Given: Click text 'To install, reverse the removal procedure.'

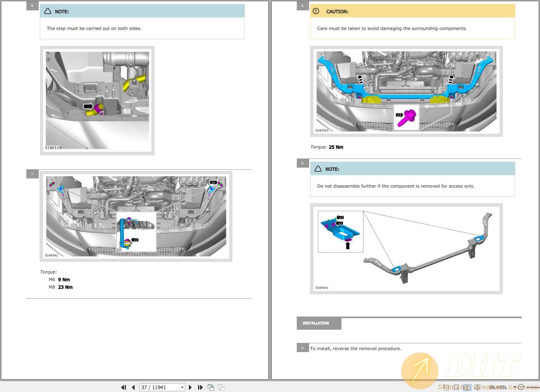Looking at the screenshot, I should 355,348.
